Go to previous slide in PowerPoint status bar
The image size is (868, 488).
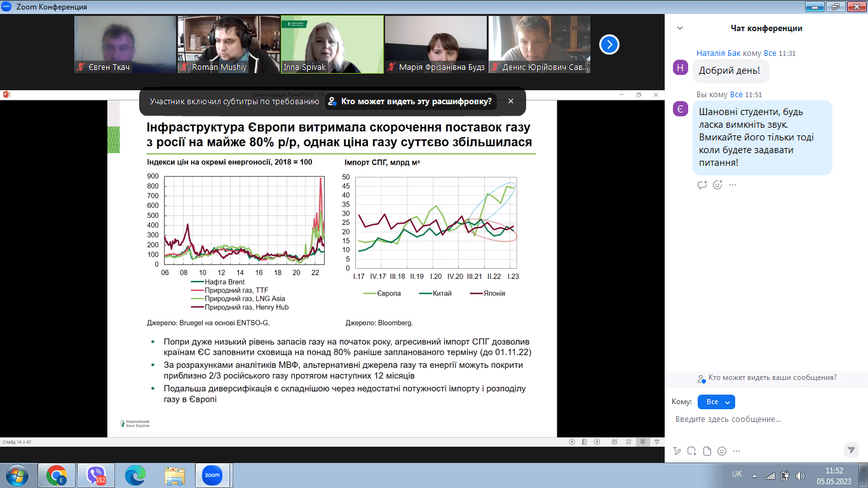[x=572, y=442]
